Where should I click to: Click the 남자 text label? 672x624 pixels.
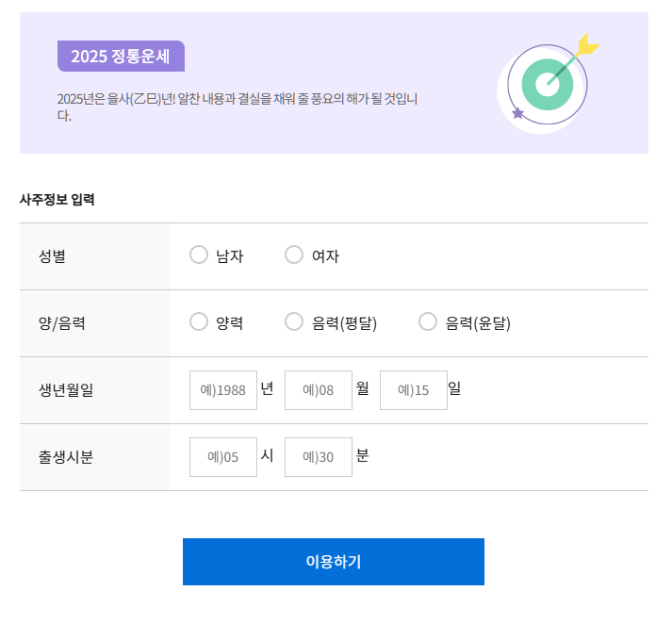[230, 256]
